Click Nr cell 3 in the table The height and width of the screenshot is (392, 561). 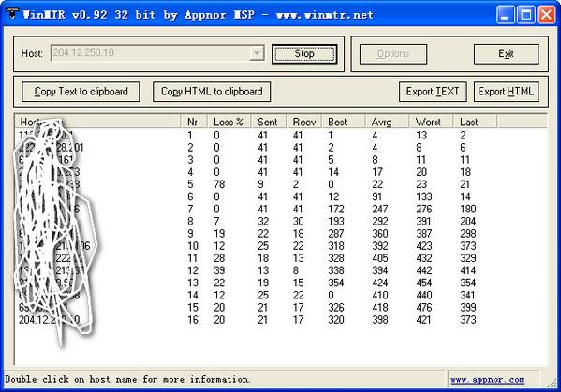(190, 160)
